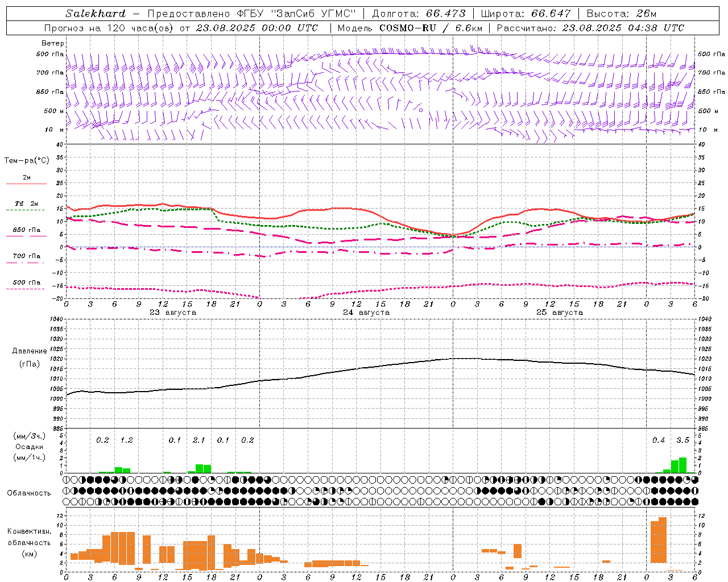728x582 pixels.
Task: Click the "1.2" precipitation amount value
Action: click(126, 440)
